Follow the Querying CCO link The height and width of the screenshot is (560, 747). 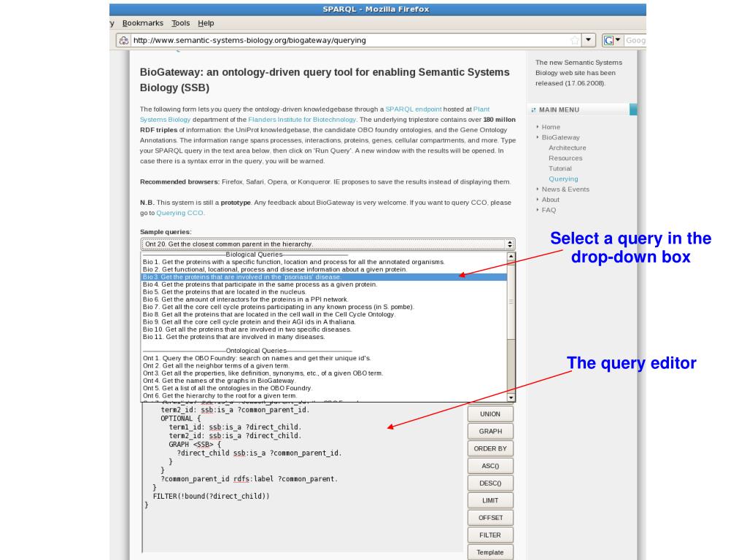tap(179, 213)
